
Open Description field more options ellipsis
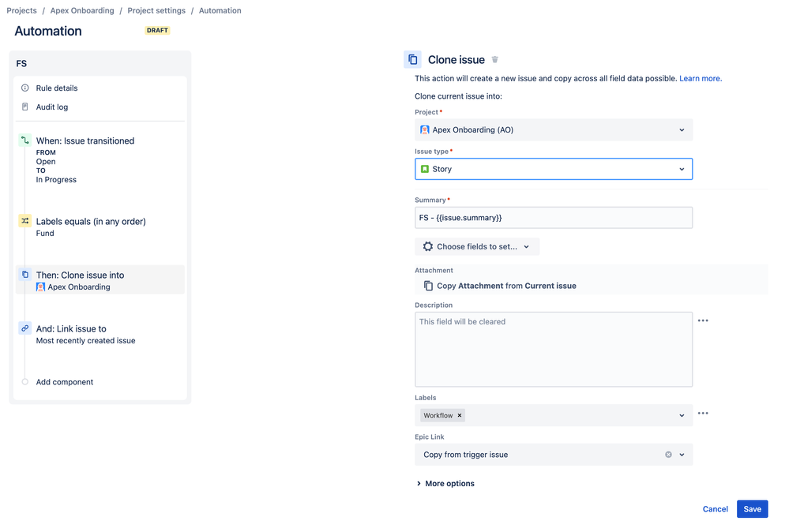(703, 320)
